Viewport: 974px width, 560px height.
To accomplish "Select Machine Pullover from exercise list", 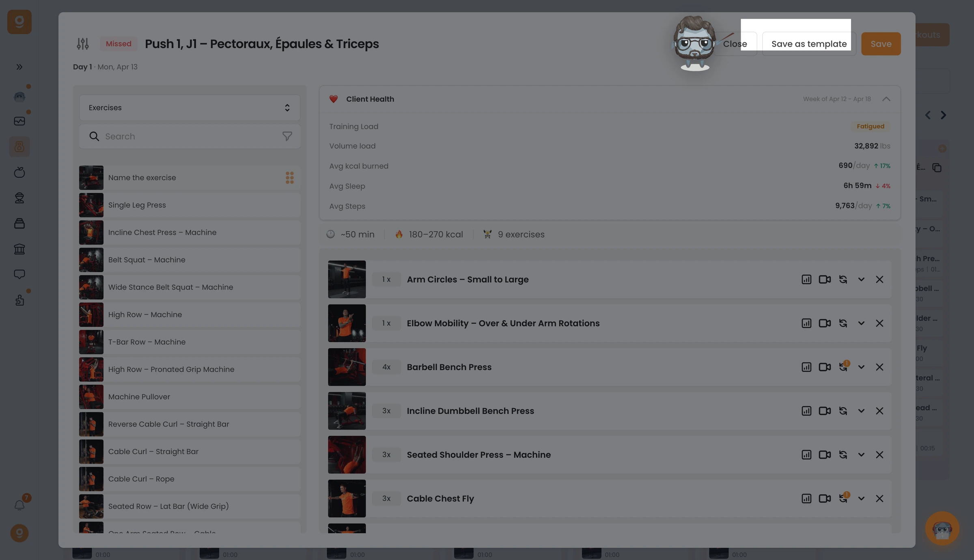I will tap(190, 397).
